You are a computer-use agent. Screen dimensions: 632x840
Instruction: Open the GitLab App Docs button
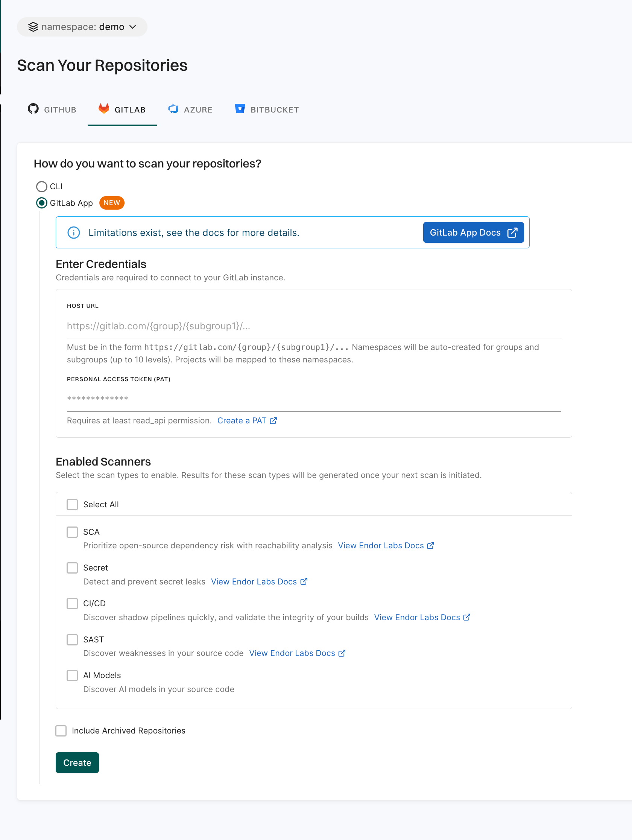473,233
